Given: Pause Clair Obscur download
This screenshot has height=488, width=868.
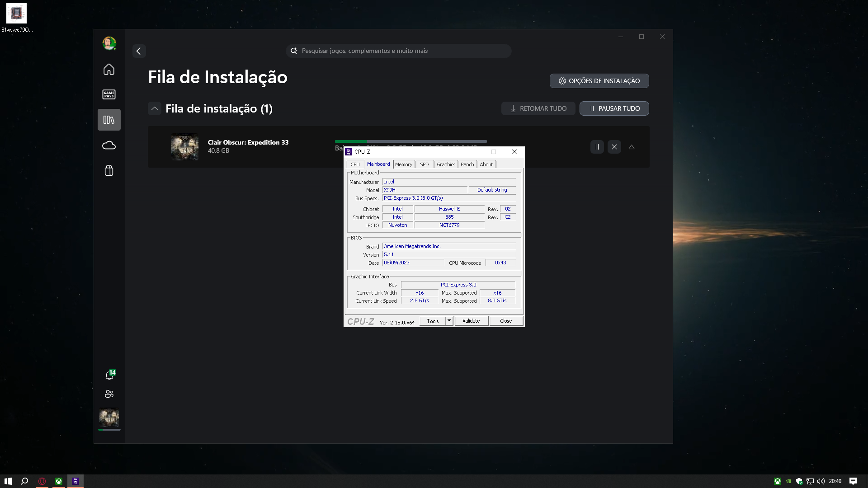Looking at the screenshot, I should [597, 147].
